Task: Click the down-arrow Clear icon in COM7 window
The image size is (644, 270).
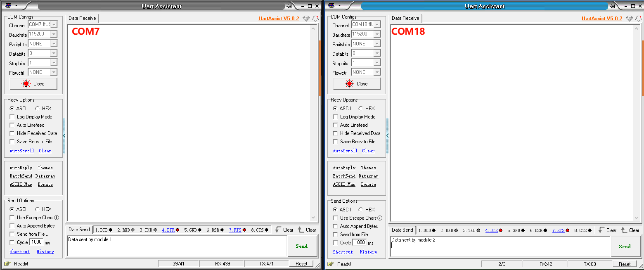Action: coord(278,230)
